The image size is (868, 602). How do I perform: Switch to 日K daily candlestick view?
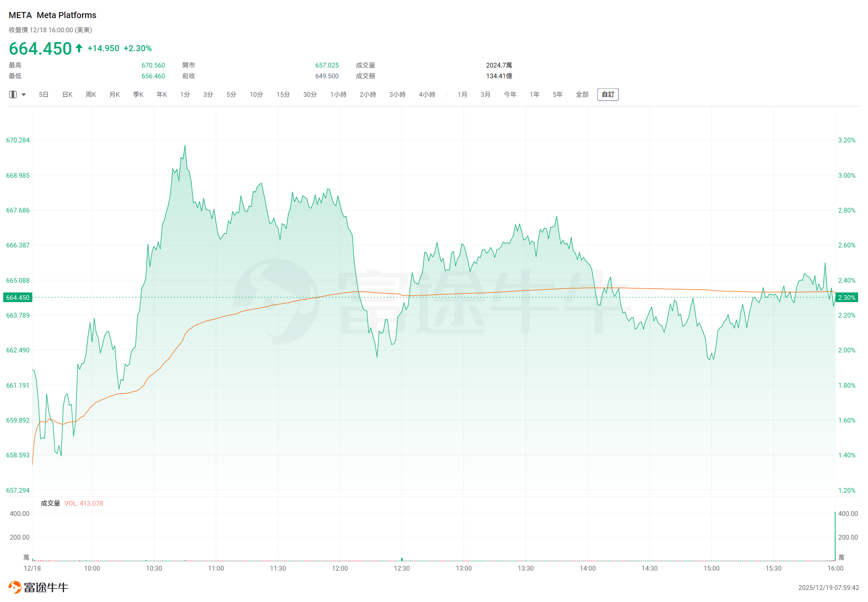coord(68,95)
